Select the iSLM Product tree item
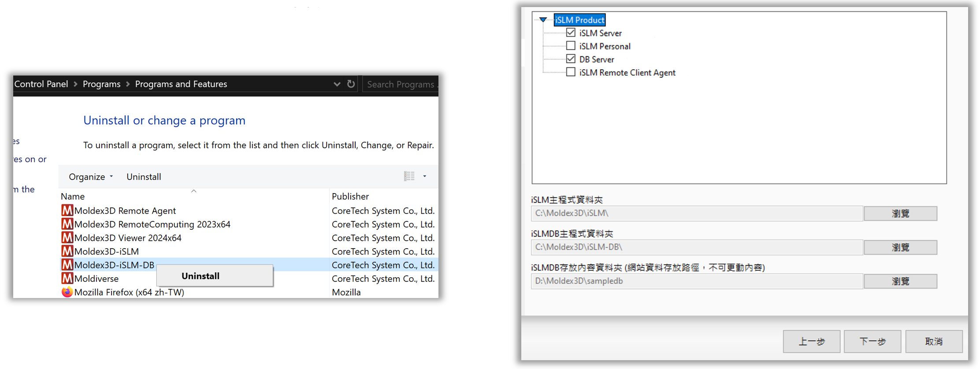980x369 pixels. coord(579,20)
